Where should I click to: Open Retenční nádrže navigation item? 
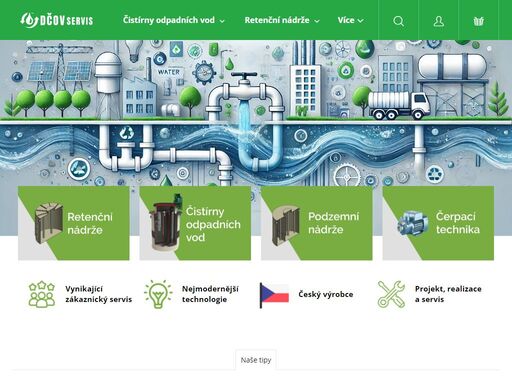point(277,20)
